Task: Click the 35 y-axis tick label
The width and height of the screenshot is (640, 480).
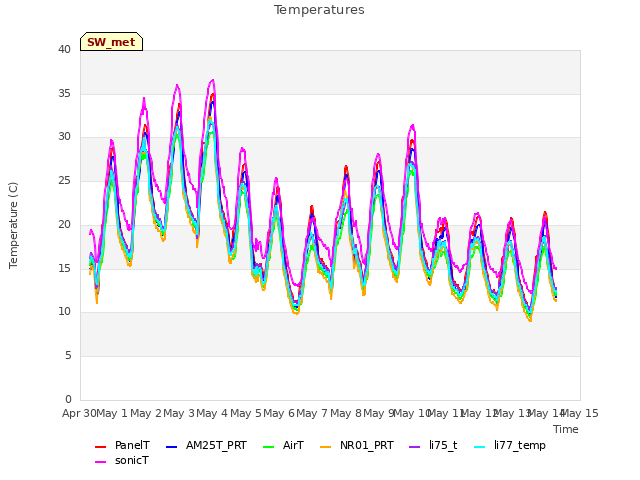Action: pos(64,93)
